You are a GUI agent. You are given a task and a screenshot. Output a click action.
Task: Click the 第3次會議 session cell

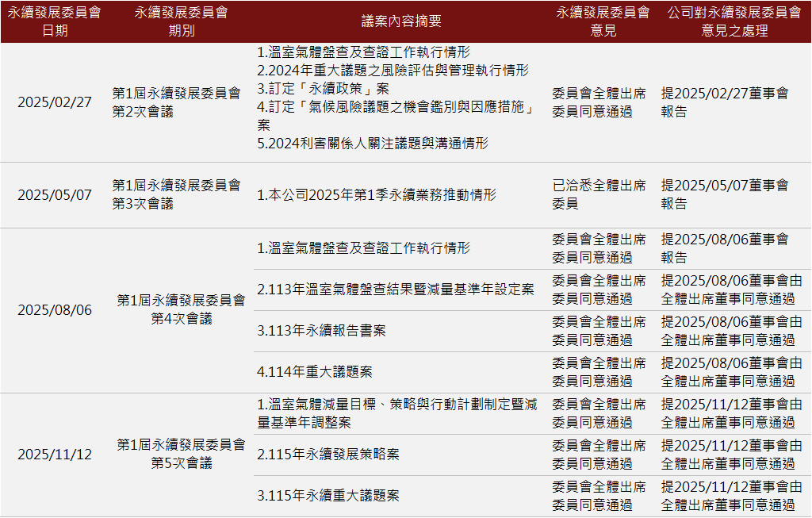click(x=176, y=194)
